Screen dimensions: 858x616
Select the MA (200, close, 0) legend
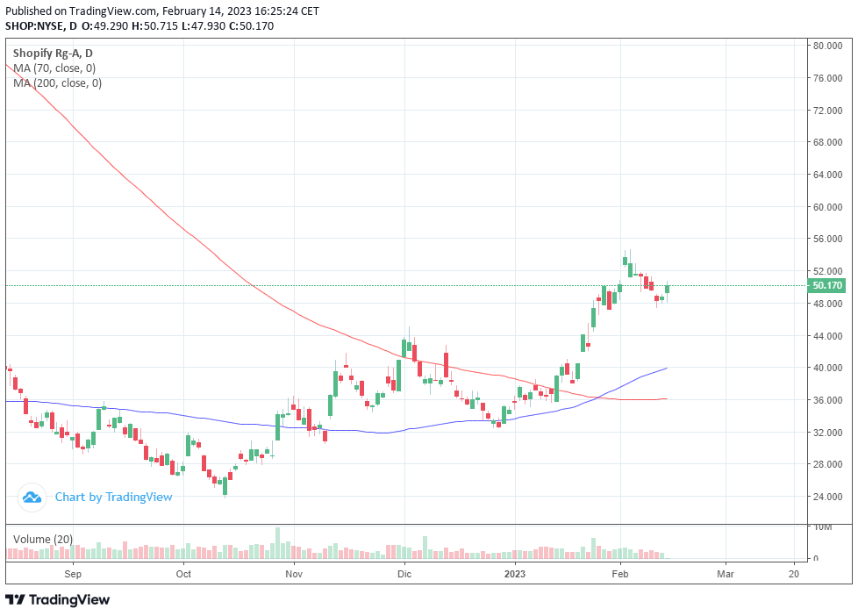[x=57, y=82]
